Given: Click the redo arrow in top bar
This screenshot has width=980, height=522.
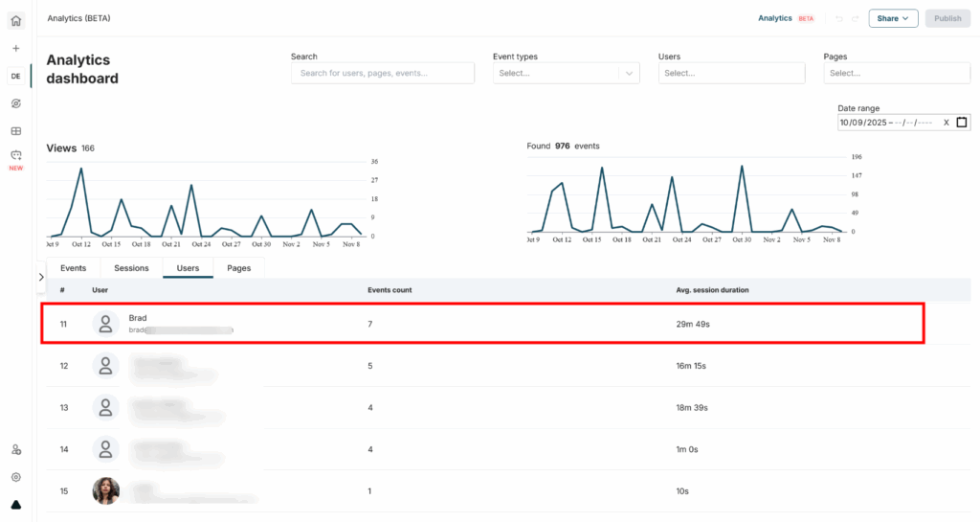Looking at the screenshot, I should pyautogui.click(x=855, y=18).
